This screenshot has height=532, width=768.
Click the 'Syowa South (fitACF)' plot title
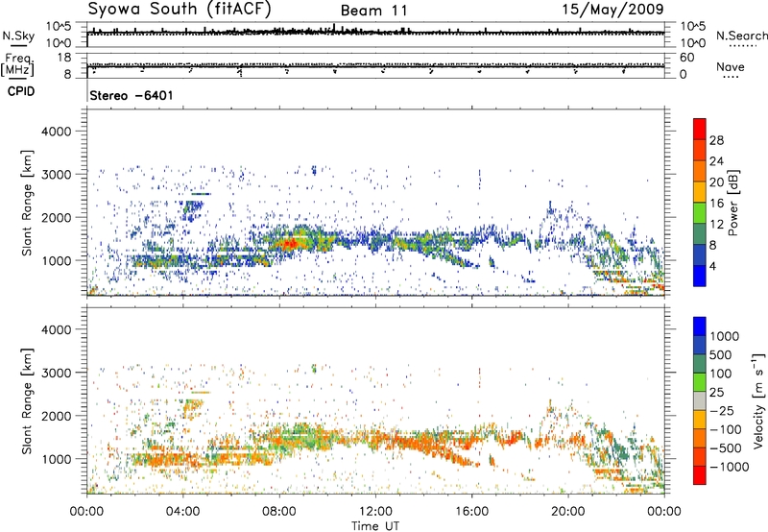tap(180, 10)
